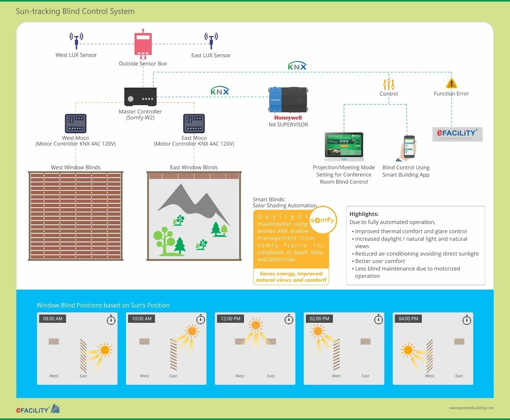Click the Function Error warning triangle icon

451,83
